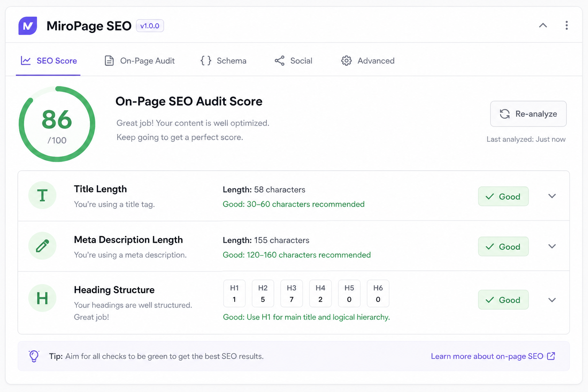The width and height of the screenshot is (588, 392).
Task: Click the Advanced gear icon
Action: point(346,60)
